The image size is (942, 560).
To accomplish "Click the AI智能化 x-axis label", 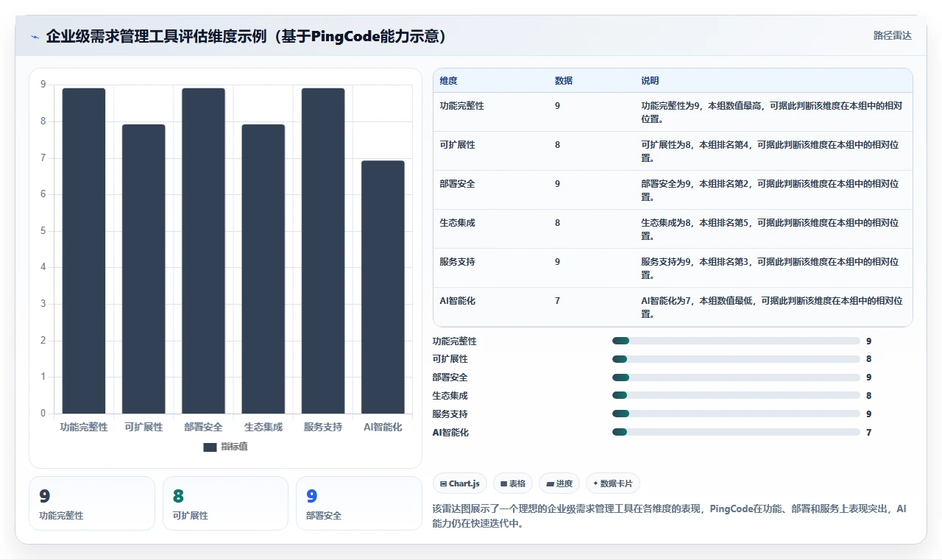I will pos(383,427).
